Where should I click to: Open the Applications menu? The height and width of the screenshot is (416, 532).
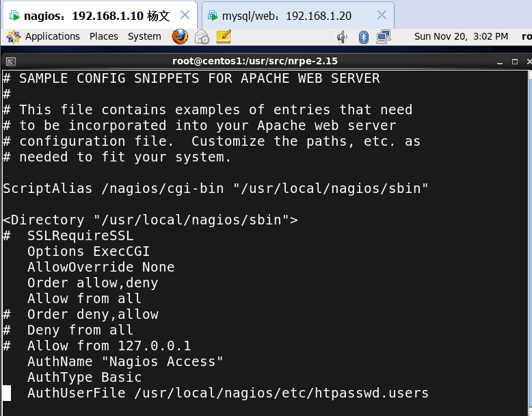point(52,36)
